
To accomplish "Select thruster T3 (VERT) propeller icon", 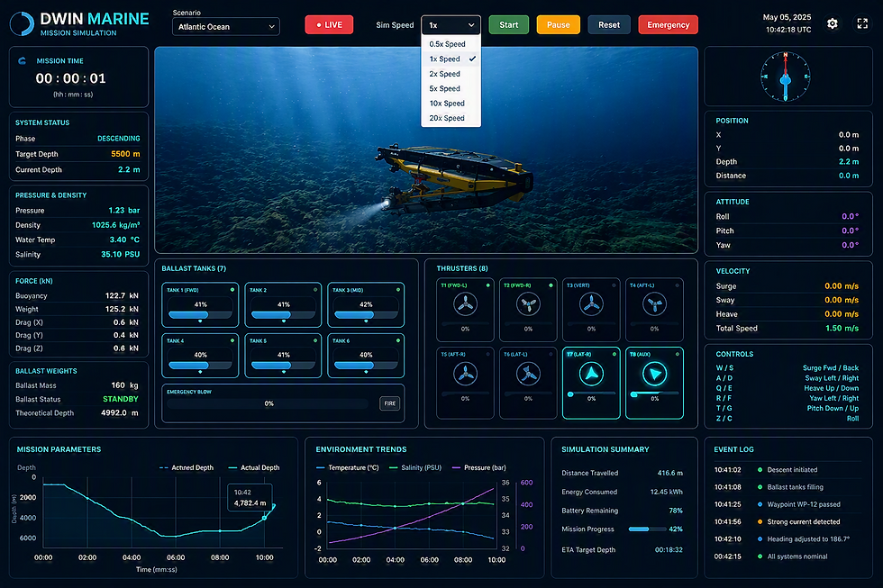I will tap(591, 304).
